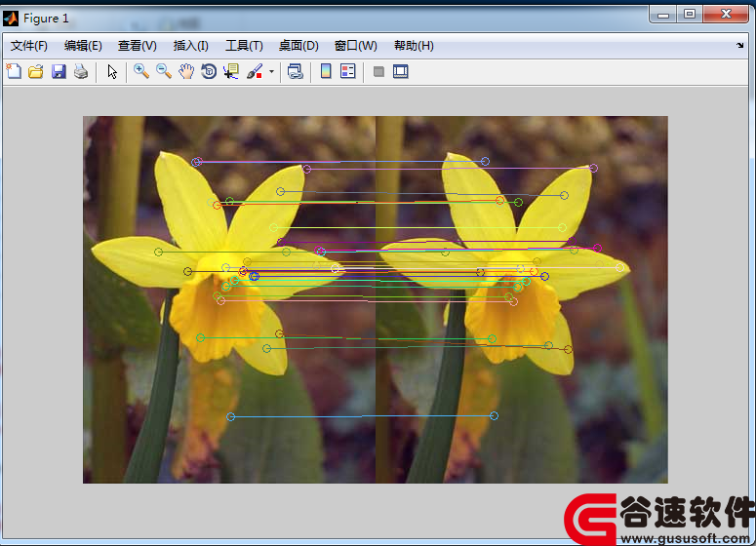Image resolution: width=756 pixels, height=546 pixels.
Task: Dock the figure using the menu bar arrow
Action: coord(740,45)
